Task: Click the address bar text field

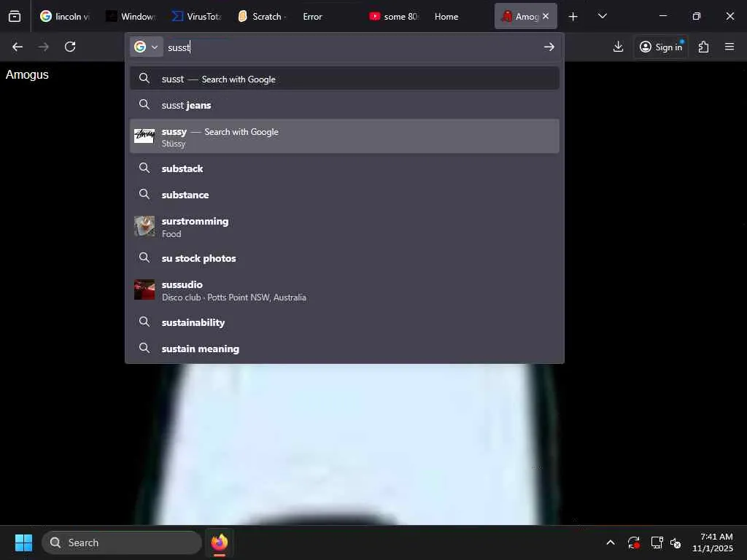Action: 352,47
